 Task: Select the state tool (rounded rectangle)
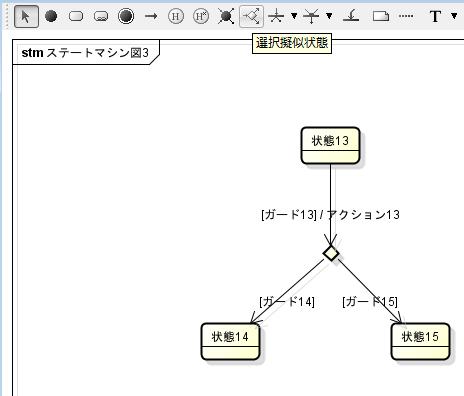tap(76, 16)
